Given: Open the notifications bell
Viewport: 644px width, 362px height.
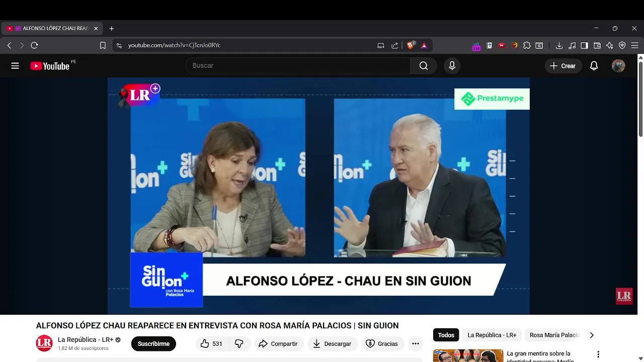Looking at the screenshot, I should coord(594,66).
